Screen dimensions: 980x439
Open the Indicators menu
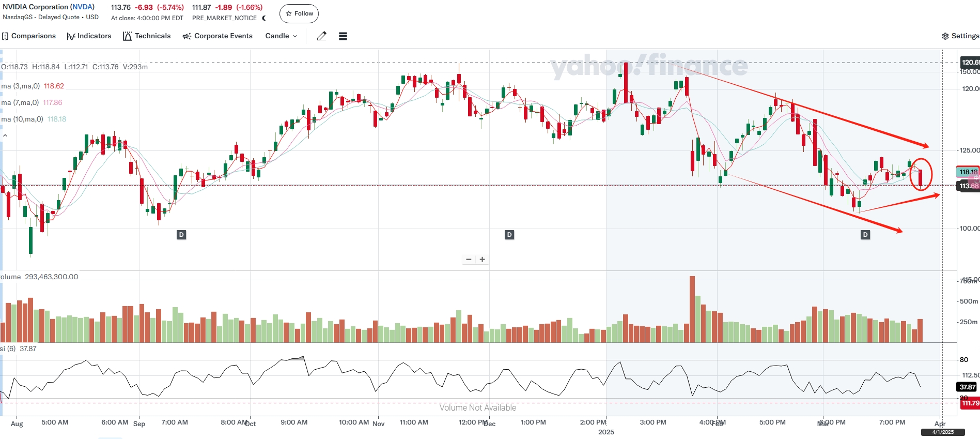(89, 36)
